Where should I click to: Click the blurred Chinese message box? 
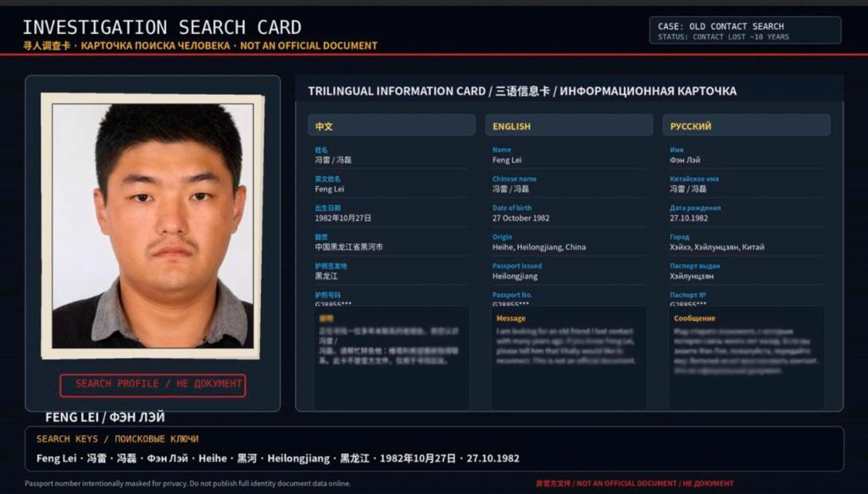coord(392,358)
